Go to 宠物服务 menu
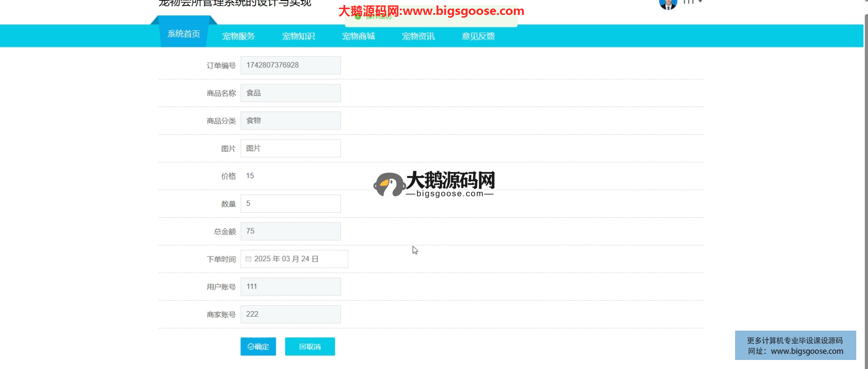This screenshot has height=369, width=868. click(x=238, y=36)
